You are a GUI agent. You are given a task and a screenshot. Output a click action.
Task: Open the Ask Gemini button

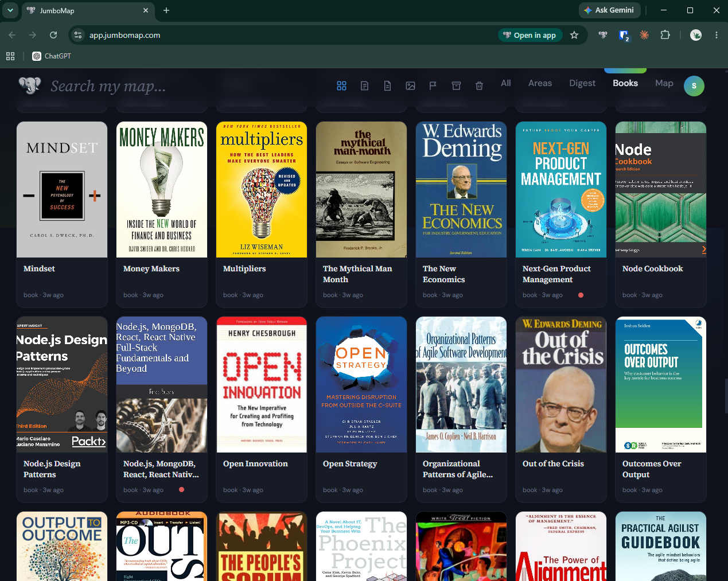point(609,10)
